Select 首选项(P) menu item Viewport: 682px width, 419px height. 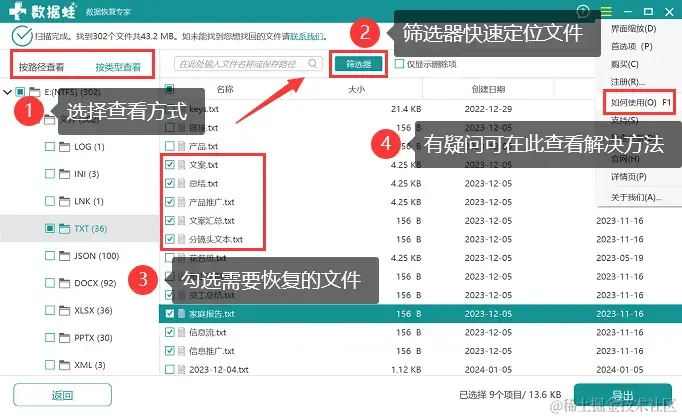coord(632,47)
